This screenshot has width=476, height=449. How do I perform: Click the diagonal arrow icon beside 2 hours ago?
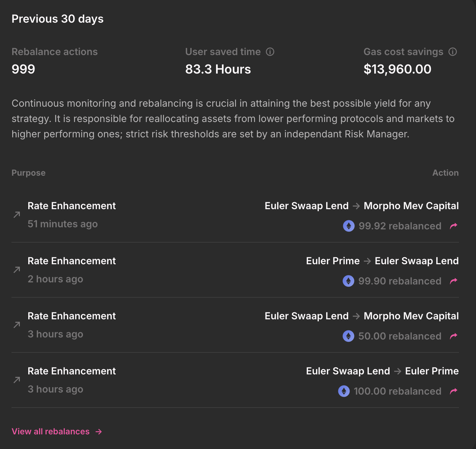pos(17,270)
